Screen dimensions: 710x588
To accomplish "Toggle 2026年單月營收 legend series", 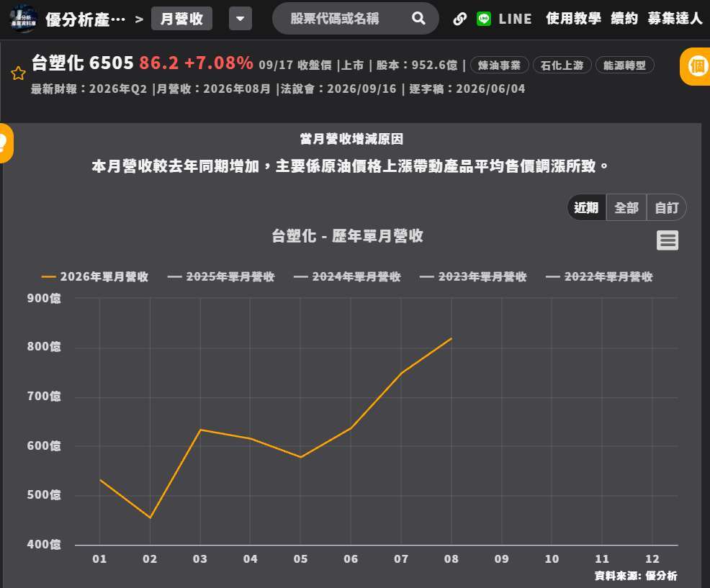I will point(94,276).
